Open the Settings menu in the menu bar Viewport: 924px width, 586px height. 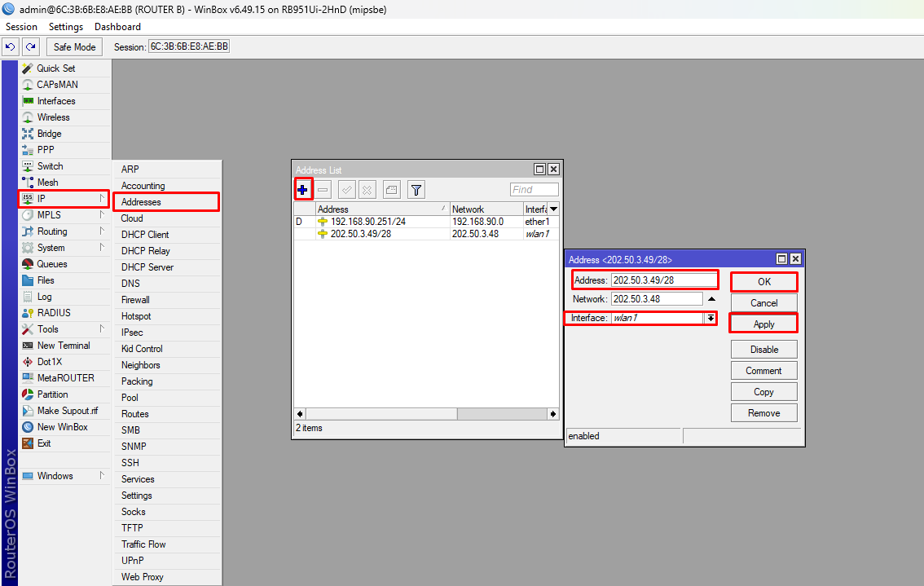coord(66,27)
